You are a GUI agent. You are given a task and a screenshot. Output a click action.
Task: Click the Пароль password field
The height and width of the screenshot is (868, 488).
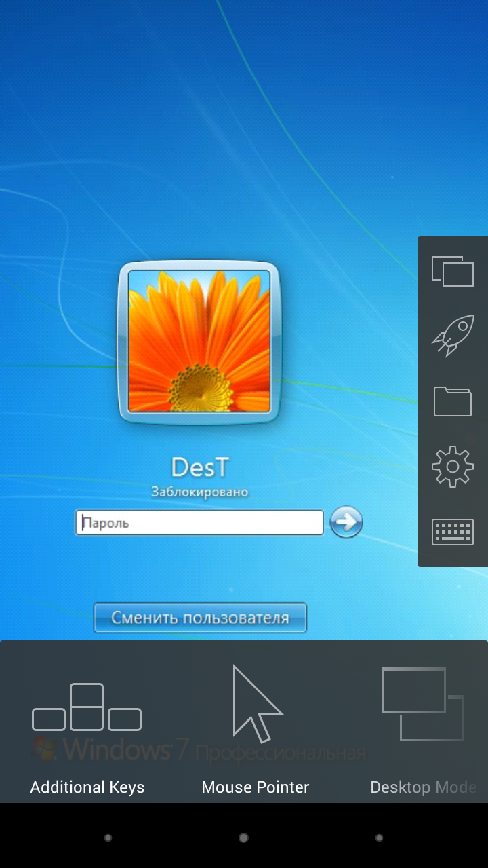click(x=199, y=523)
